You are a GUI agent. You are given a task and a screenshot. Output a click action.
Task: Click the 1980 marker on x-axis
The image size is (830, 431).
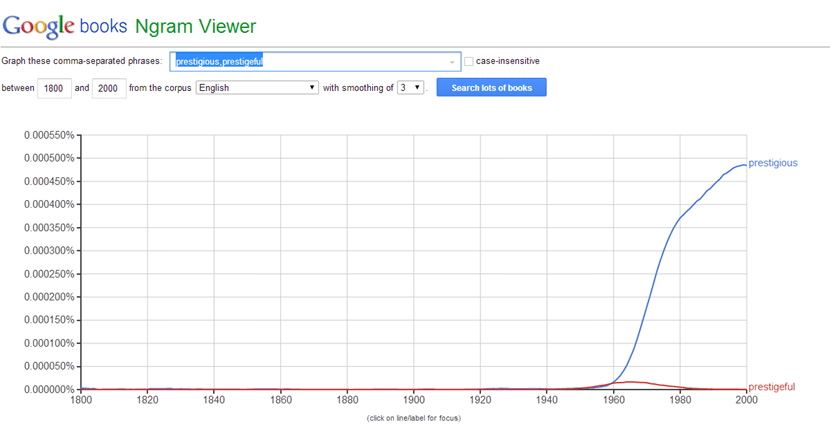(681, 400)
